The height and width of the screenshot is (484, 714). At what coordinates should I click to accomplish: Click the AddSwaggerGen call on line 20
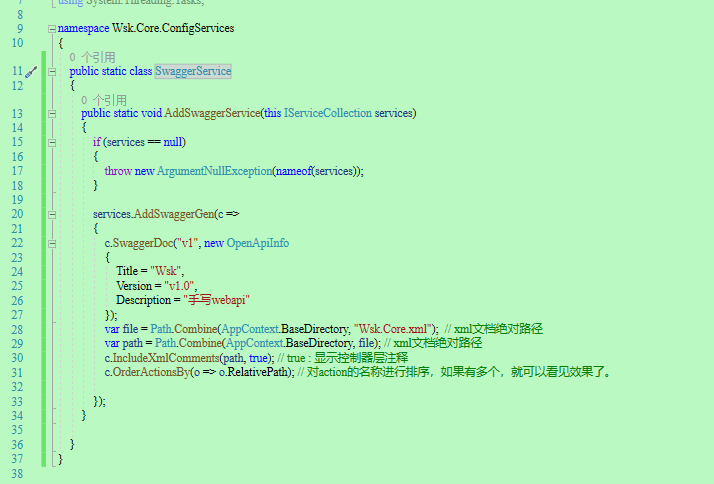[174, 214]
